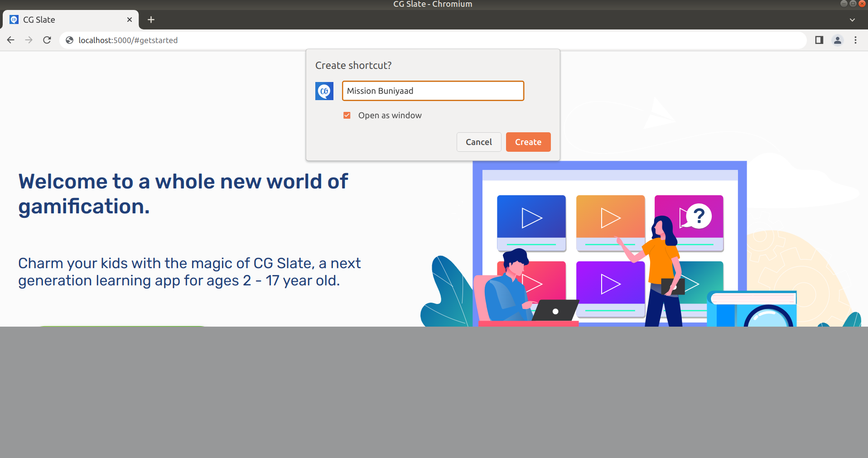Reload the current page

tap(47, 40)
